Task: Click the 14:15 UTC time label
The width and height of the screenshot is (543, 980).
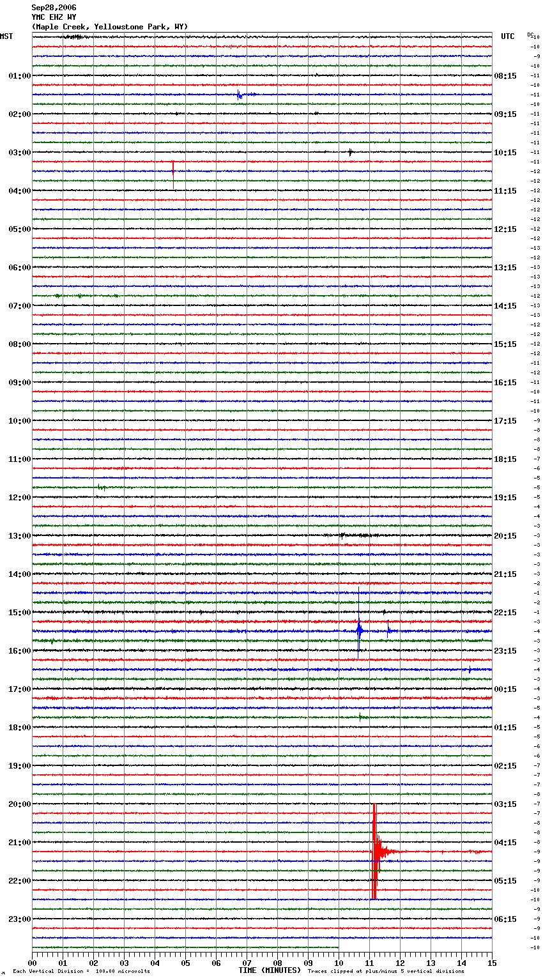Action: pos(505,306)
